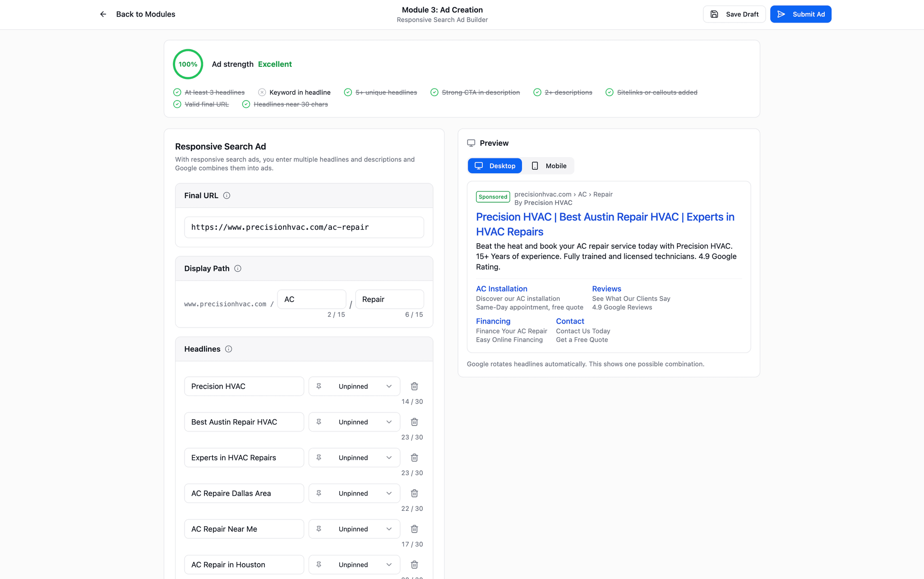Click the Strong CTA in description check icon
This screenshot has width=924, height=579.
[x=434, y=93]
